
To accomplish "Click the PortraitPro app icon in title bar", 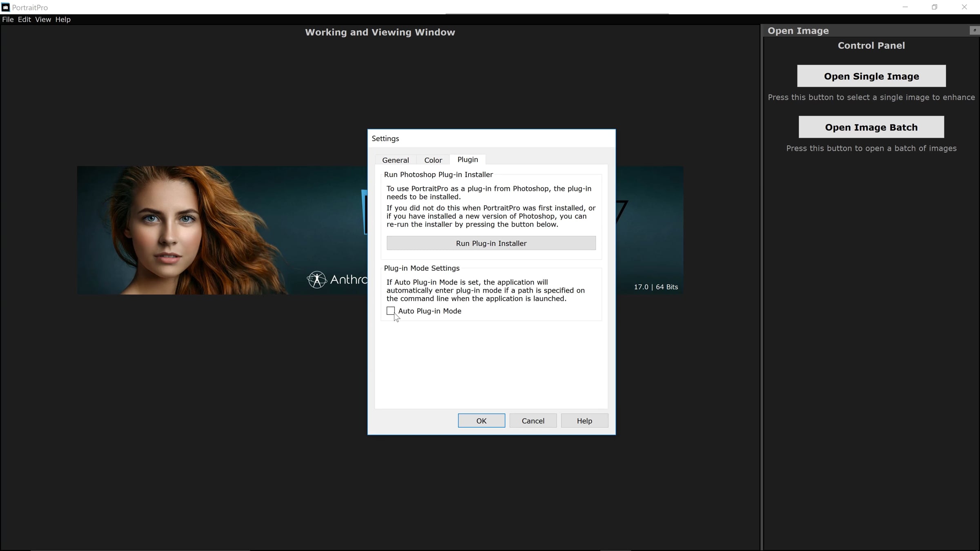I will (6, 7).
